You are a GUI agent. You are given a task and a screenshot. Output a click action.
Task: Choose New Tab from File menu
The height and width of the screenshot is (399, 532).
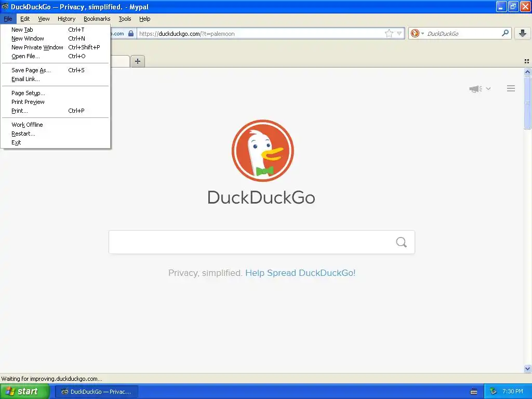[55, 30]
